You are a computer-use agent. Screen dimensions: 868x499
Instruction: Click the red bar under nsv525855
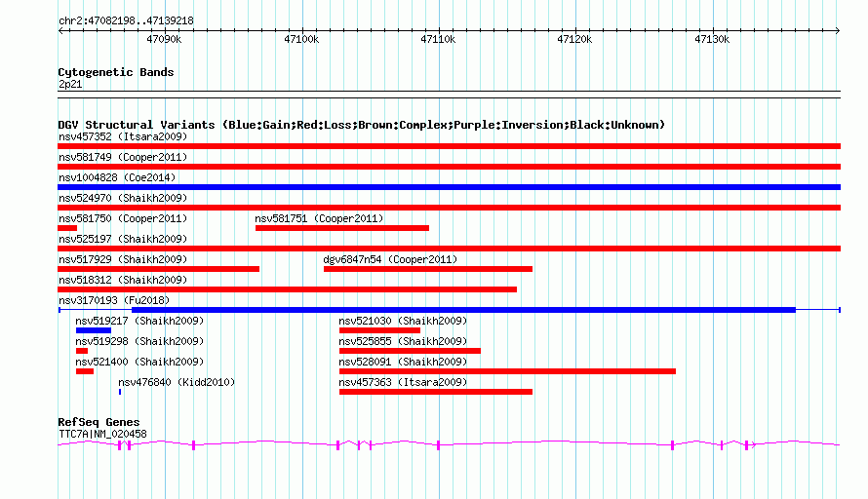click(410, 351)
